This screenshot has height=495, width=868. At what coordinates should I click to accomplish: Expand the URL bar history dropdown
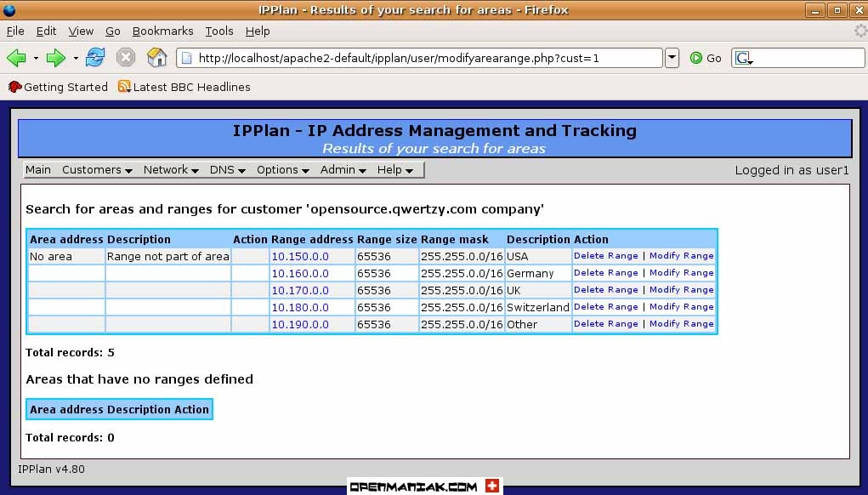pyautogui.click(x=672, y=58)
